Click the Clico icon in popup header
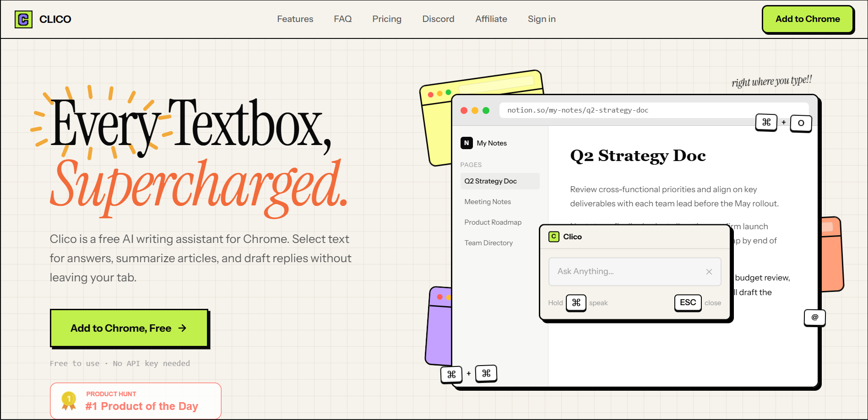Screen dimensions: 868x420 point(554,237)
